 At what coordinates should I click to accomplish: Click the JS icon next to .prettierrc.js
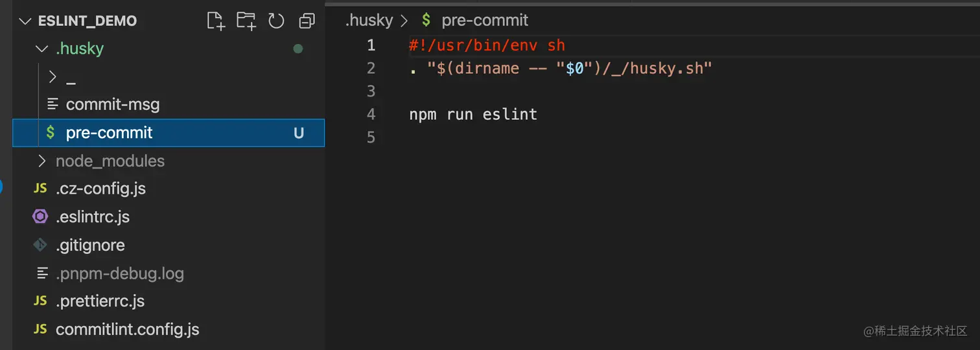point(40,301)
